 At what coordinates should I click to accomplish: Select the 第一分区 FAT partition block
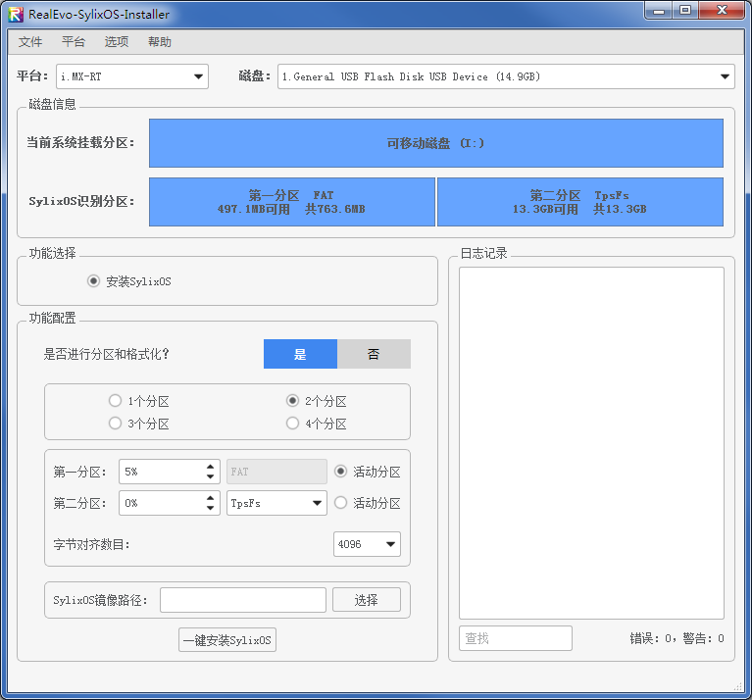point(291,202)
